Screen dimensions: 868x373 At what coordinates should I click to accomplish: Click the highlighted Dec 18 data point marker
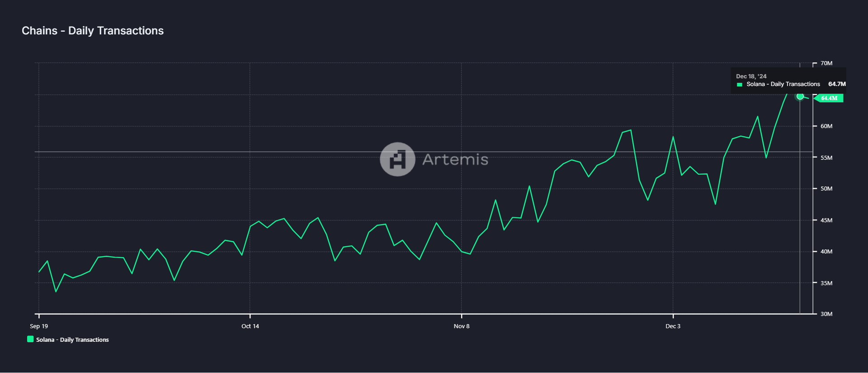pos(800,96)
